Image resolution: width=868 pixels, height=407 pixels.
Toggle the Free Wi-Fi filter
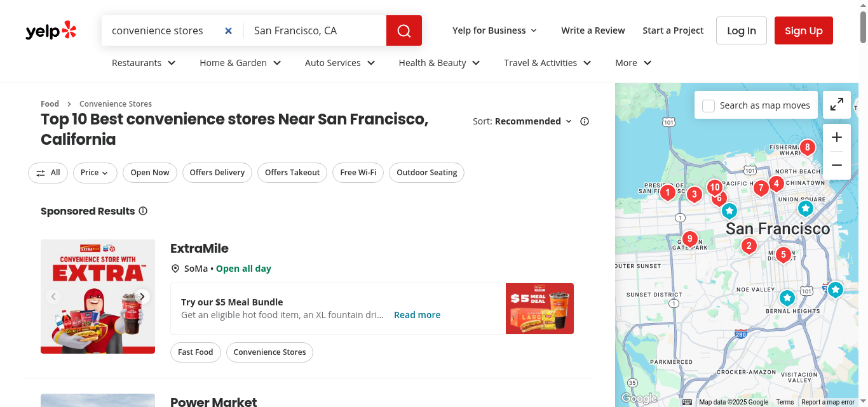pyautogui.click(x=358, y=173)
